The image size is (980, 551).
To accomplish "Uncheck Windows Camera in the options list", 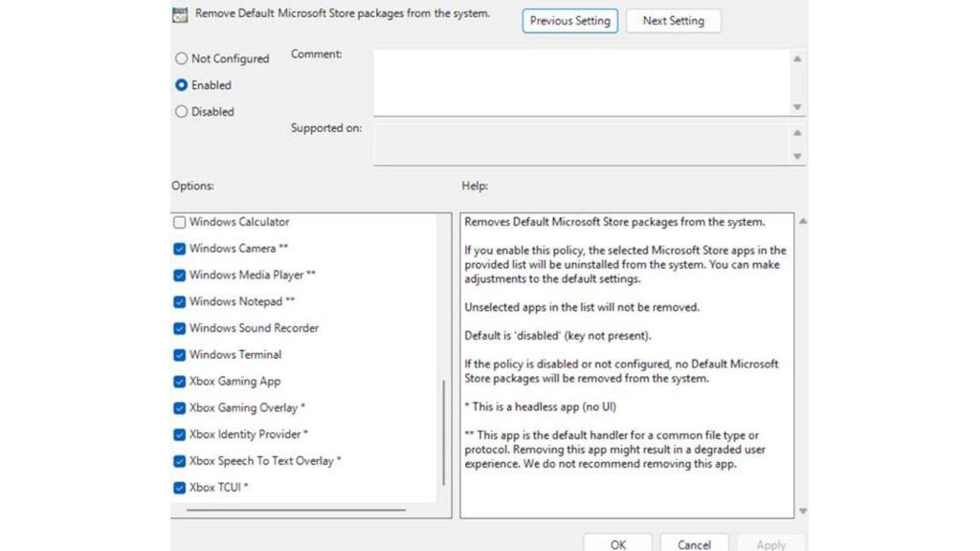I will (x=178, y=248).
